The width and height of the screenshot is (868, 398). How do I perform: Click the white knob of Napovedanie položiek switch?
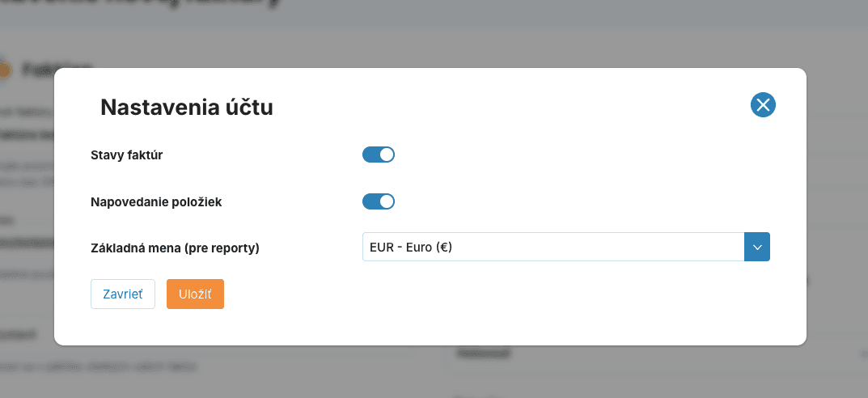[x=386, y=201]
